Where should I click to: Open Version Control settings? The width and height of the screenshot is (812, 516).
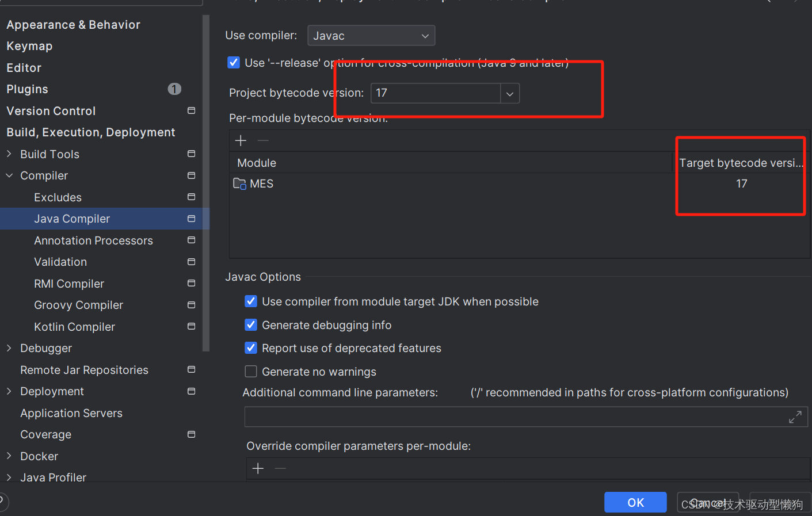[x=51, y=111]
